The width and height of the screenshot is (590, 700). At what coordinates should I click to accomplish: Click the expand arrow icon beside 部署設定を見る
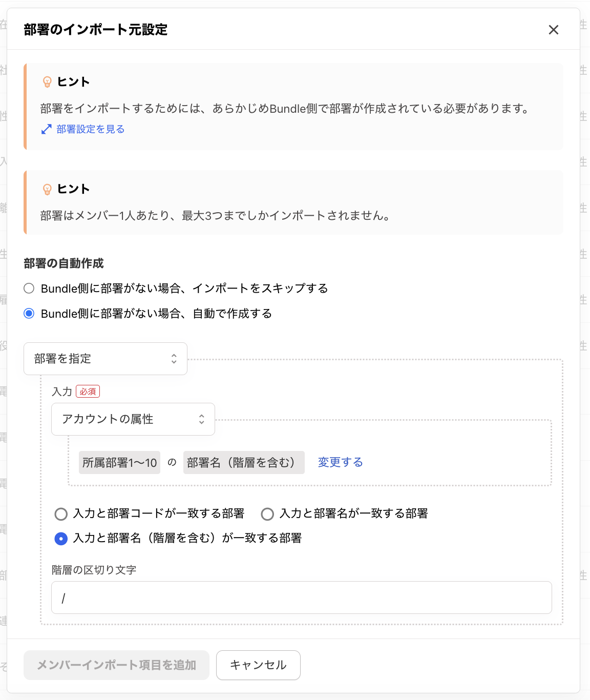[47, 129]
